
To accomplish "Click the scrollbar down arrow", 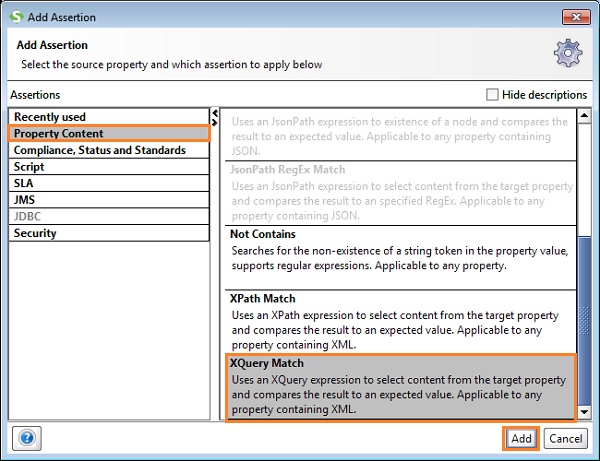I will [x=584, y=412].
